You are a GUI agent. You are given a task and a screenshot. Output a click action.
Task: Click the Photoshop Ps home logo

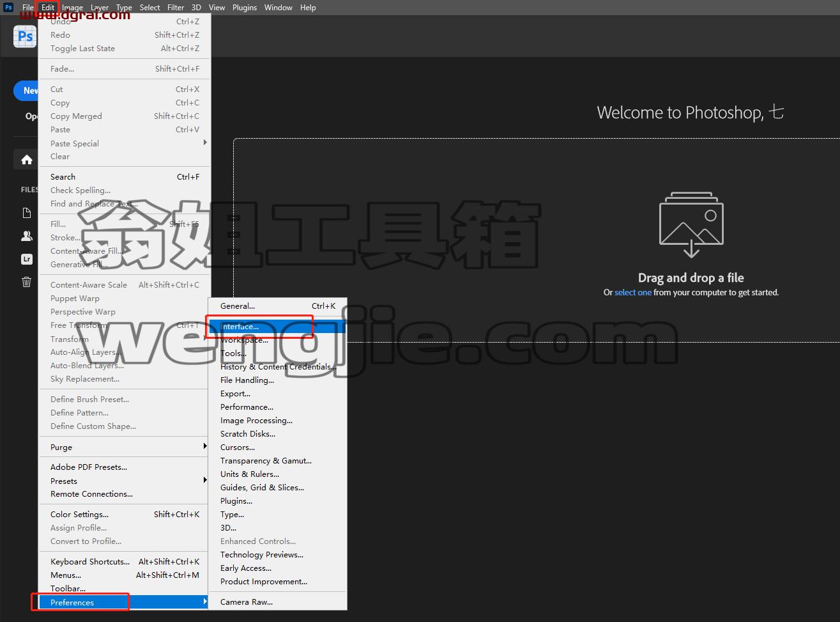25,36
